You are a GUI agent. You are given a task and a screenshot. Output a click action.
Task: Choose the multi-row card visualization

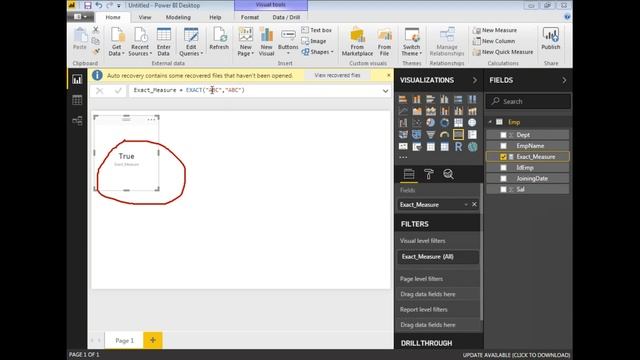click(x=472, y=135)
